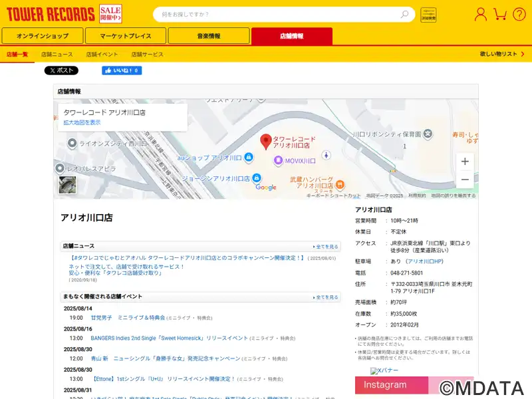This screenshot has width=532, height=399.
Task: Click the red Tower Records map pin
Action: point(265,142)
